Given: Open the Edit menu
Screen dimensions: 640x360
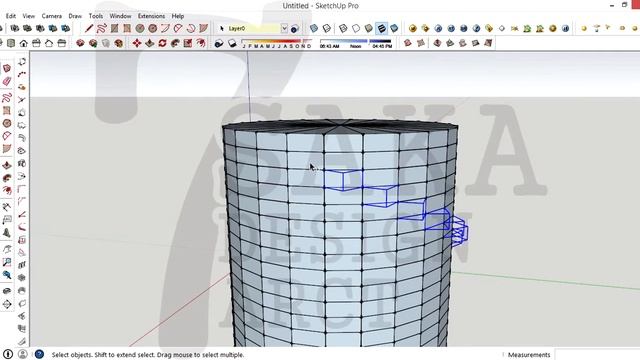Looking at the screenshot, I should 11,16.
